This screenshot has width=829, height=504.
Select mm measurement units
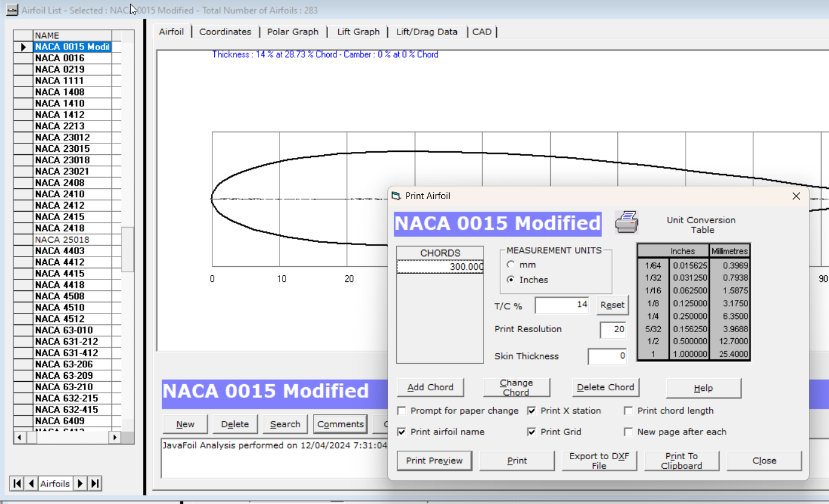[x=511, y=265]
